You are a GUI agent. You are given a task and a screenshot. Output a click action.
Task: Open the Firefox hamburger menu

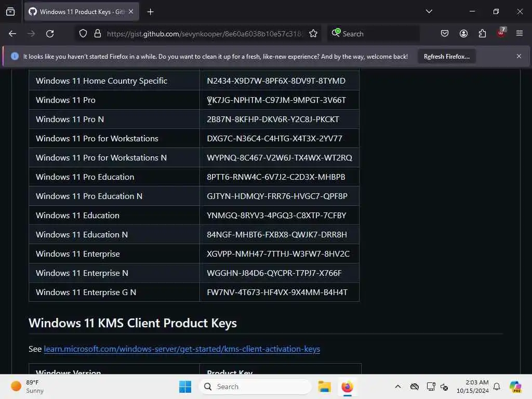click(x=520, y=34)
